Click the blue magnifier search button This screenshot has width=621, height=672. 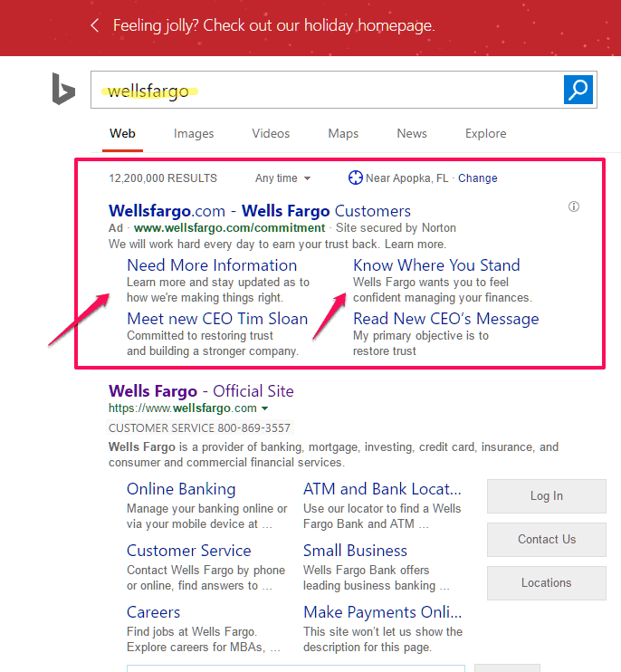click(x=578, y=90)
